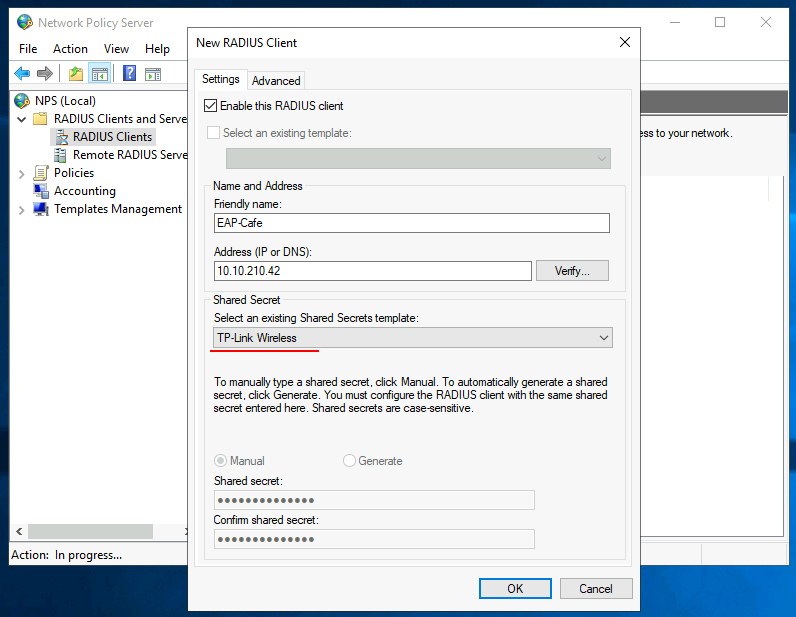Click the Up One Level folder icon

[x=76, y=74]
